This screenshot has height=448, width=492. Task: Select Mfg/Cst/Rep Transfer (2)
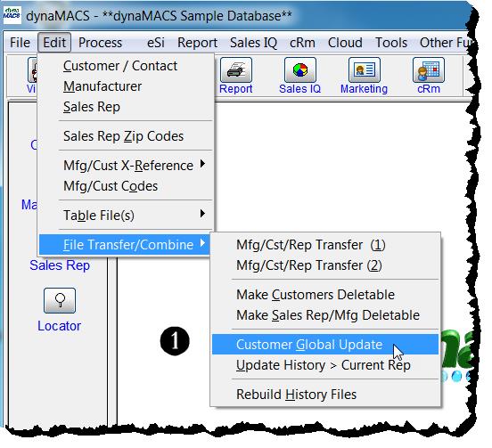point(325,265)
